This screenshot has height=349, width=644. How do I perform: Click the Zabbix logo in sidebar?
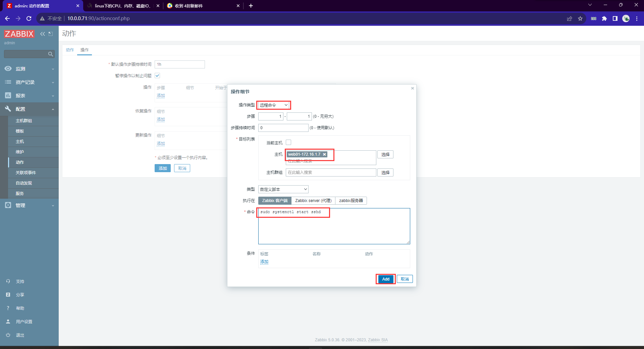click(x=19, y=34)
